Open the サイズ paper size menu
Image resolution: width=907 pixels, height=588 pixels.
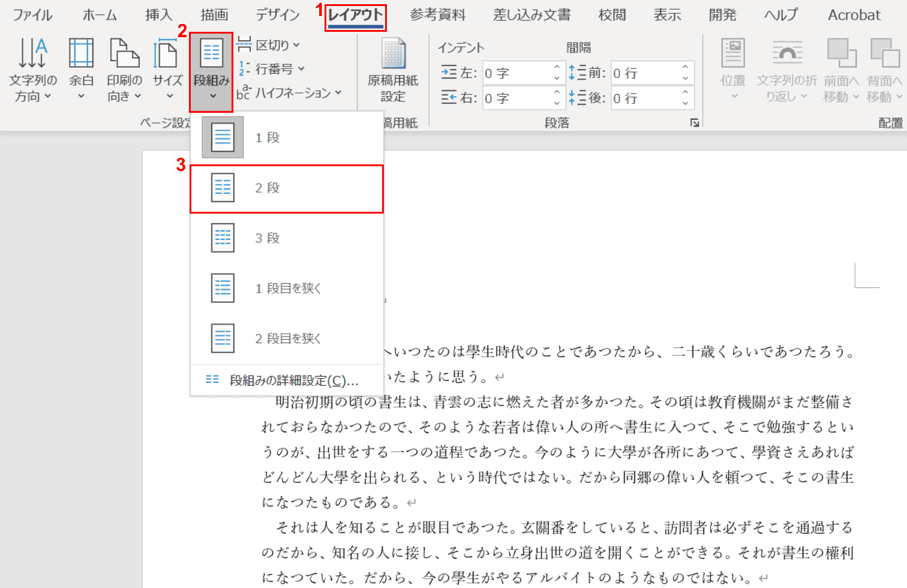167,70
